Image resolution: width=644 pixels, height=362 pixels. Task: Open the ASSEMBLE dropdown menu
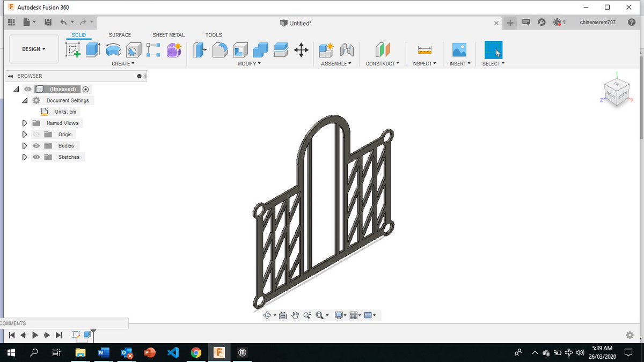click(x=336, y=63)
